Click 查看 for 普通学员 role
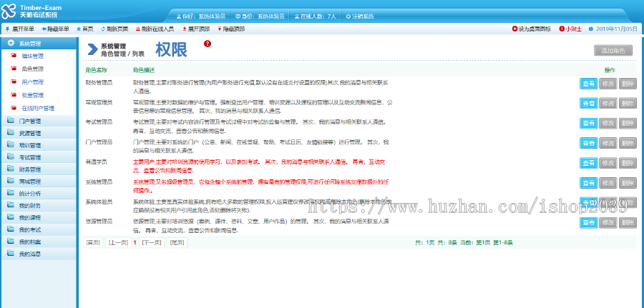The height and width of the screenshot is (308, 644). click(589, 163)
